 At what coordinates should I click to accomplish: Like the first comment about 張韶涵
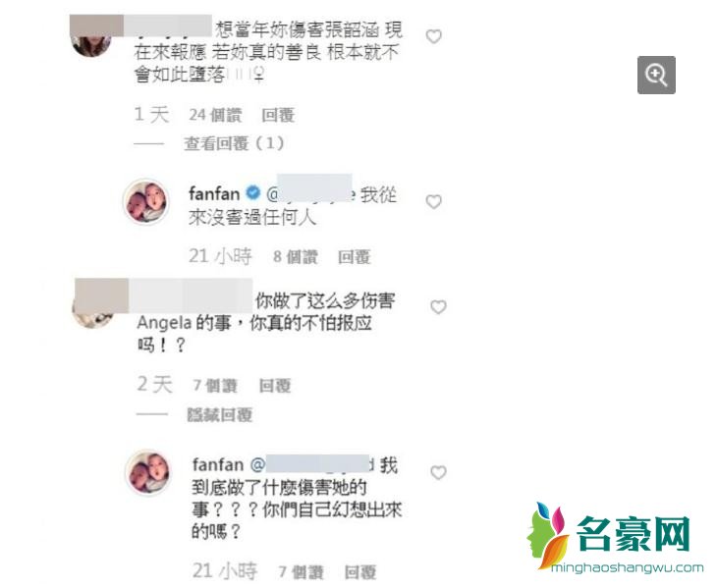(433, 36)
